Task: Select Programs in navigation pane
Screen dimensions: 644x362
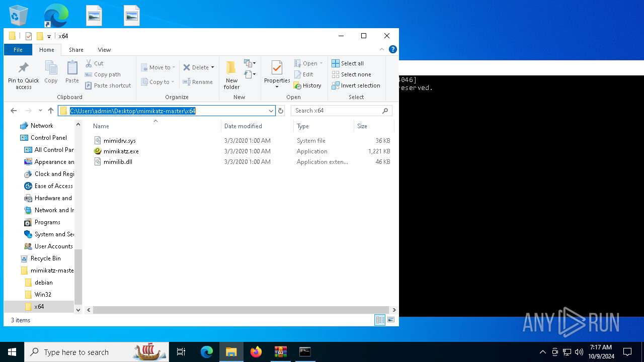Action: (47, 222)
